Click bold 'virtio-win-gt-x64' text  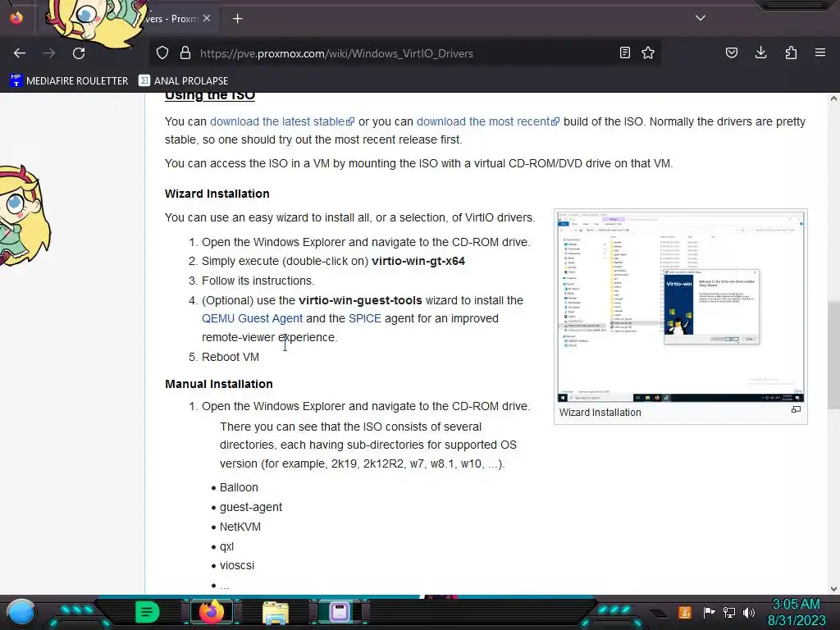coord(418,262)
